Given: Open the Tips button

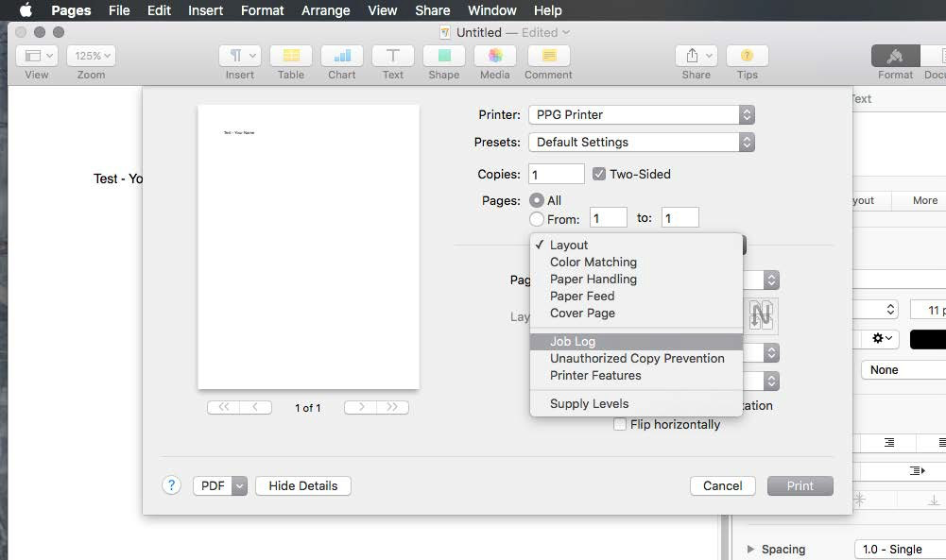Looking at the screenshot, I should pos(747,56).
